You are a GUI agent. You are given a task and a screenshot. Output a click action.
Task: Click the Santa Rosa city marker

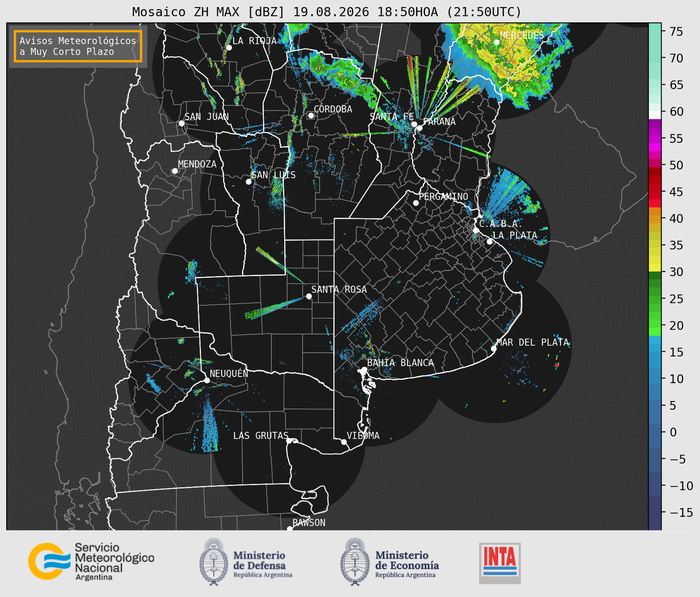309,296
